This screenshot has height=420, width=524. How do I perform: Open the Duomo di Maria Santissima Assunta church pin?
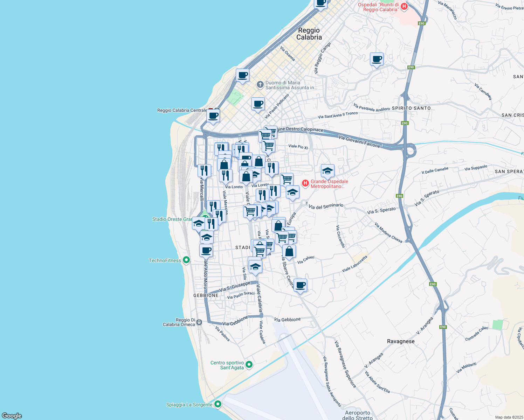click(x=260, y=84)
